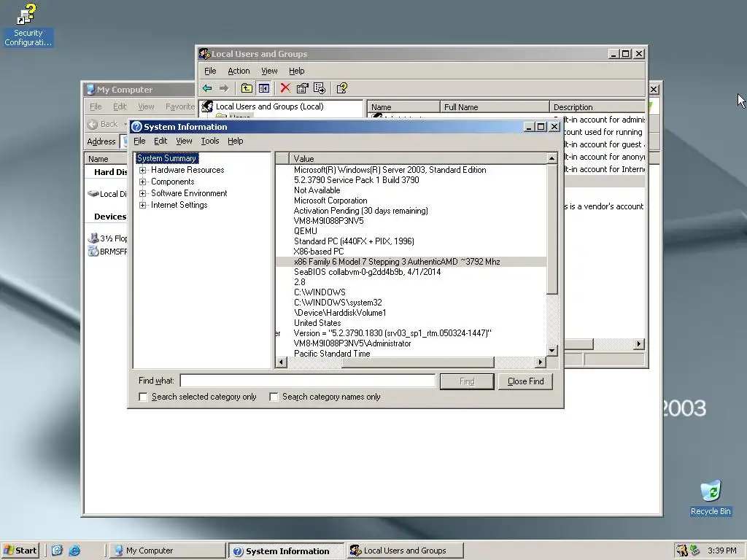This screenshot has height=560, width=747.
Task: Click System Information taskbar button
Action: pyautogui.click(x=286, y=551)
